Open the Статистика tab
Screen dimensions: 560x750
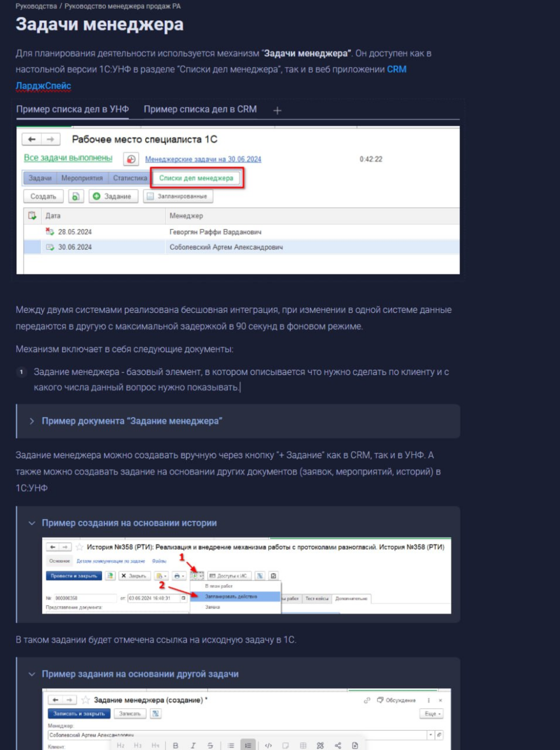click(130, 178)
